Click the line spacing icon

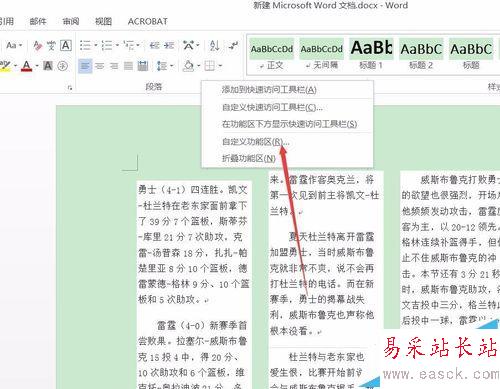point(162,66)
